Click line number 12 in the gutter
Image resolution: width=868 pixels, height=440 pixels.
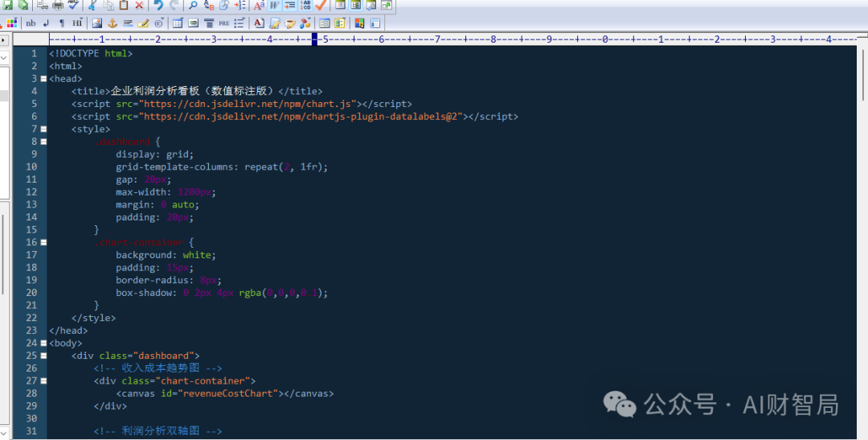[x=31, y=191]
